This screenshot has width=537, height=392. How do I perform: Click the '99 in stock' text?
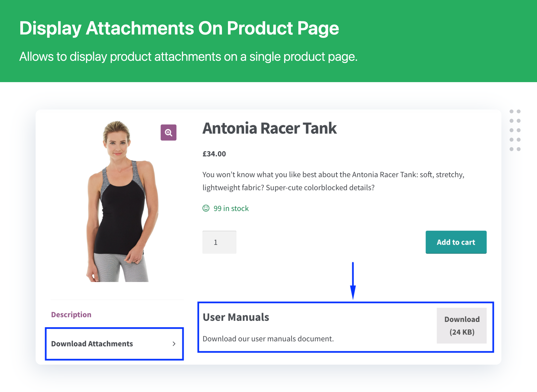pos(231,208)
